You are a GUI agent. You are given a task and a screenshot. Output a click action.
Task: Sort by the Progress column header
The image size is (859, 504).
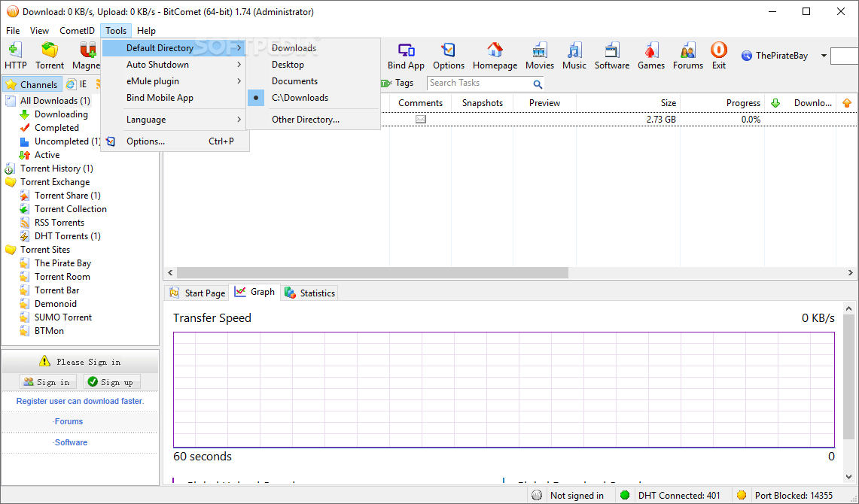pos(723,103)
